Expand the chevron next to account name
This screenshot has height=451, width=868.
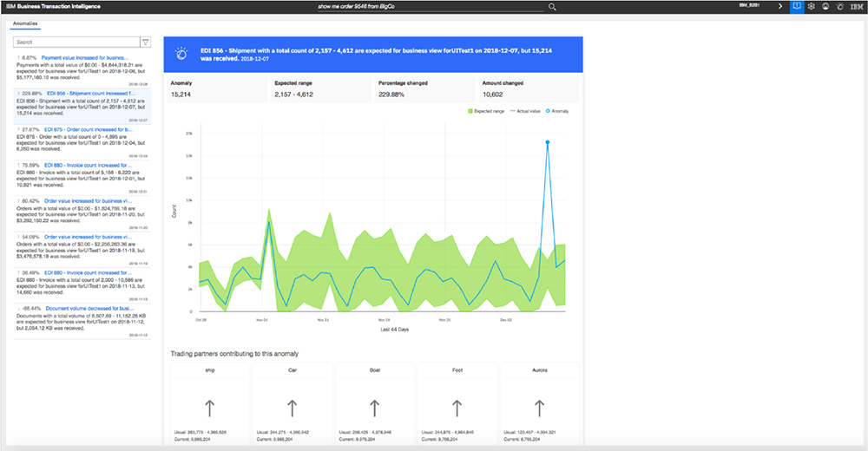(x=780, y=7)
